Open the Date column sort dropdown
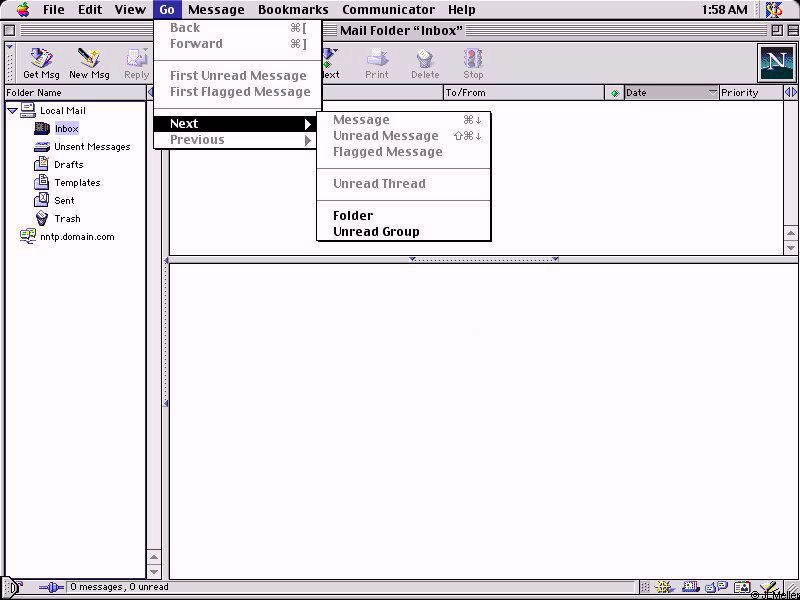Screen dimensions: 800x600 click(712, 93)
